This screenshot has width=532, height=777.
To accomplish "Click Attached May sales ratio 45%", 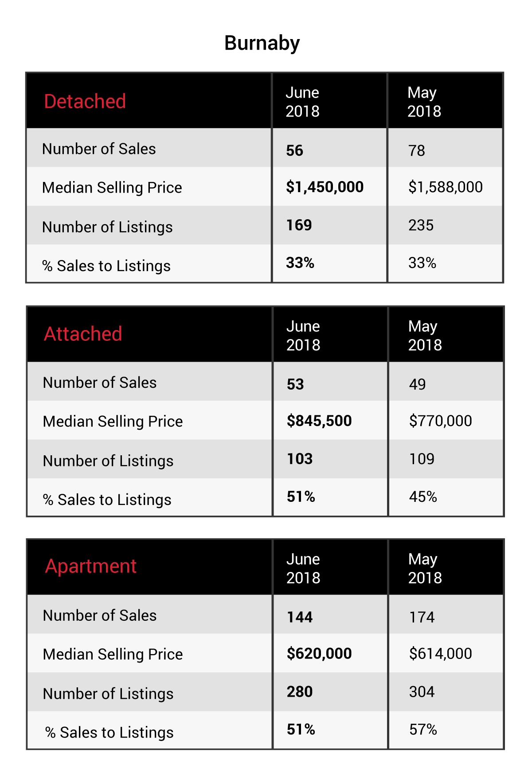I will [x=423, y=497].
